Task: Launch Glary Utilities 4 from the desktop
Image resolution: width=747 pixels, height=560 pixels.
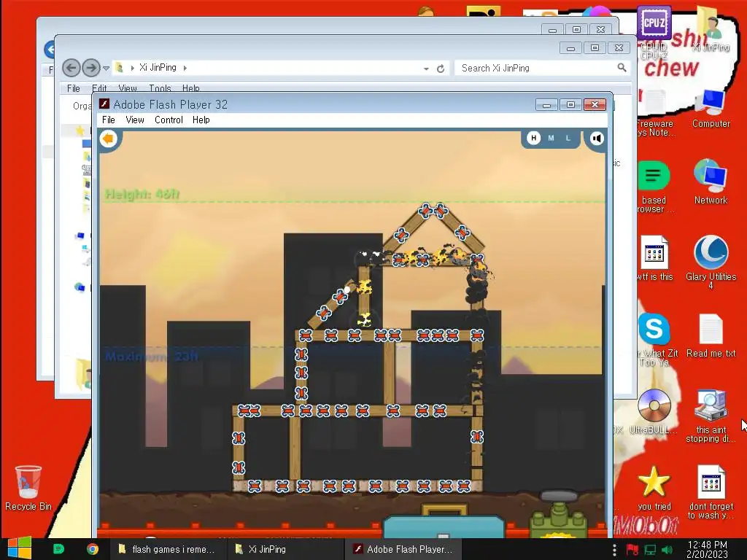Action: [x=711, y=262]
